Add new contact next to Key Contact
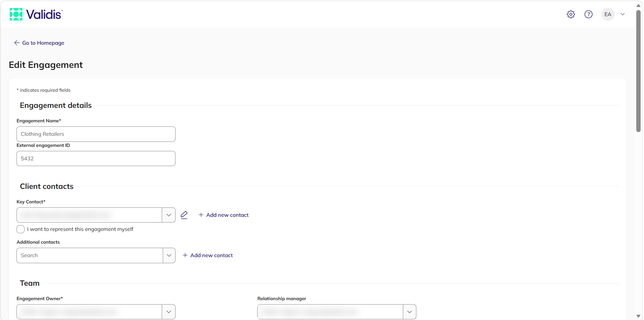The height and width of the screenshot is (320, 644). pyautogui.click(x=224, y=215)
